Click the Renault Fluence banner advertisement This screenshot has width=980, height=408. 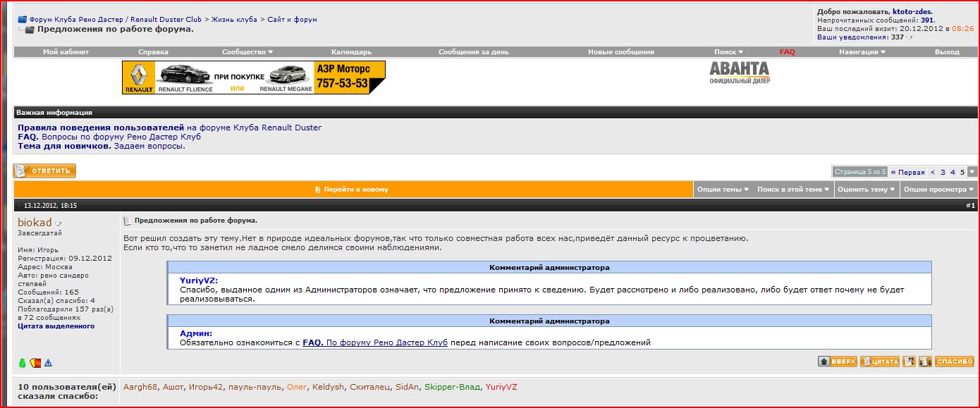click(254, 78)
